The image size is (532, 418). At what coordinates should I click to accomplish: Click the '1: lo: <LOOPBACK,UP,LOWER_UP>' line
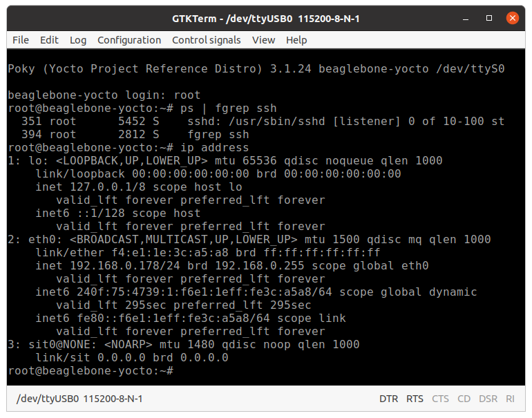point(225,161)
